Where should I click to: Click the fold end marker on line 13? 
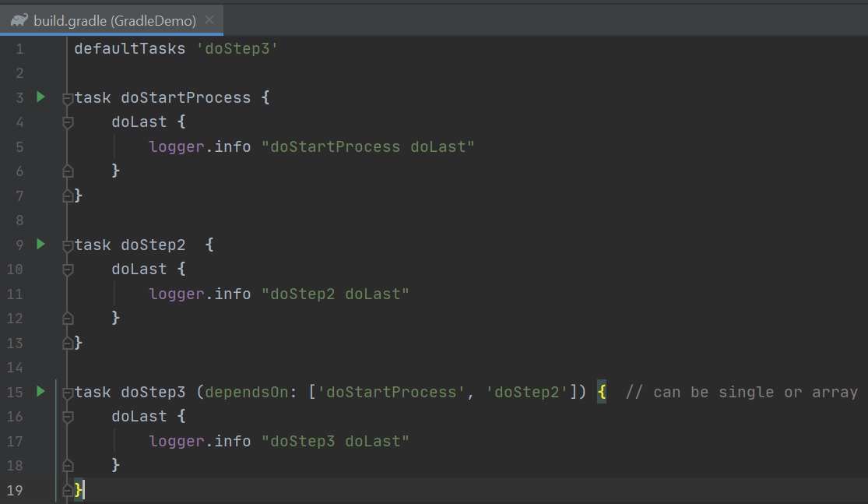[68, 343]
